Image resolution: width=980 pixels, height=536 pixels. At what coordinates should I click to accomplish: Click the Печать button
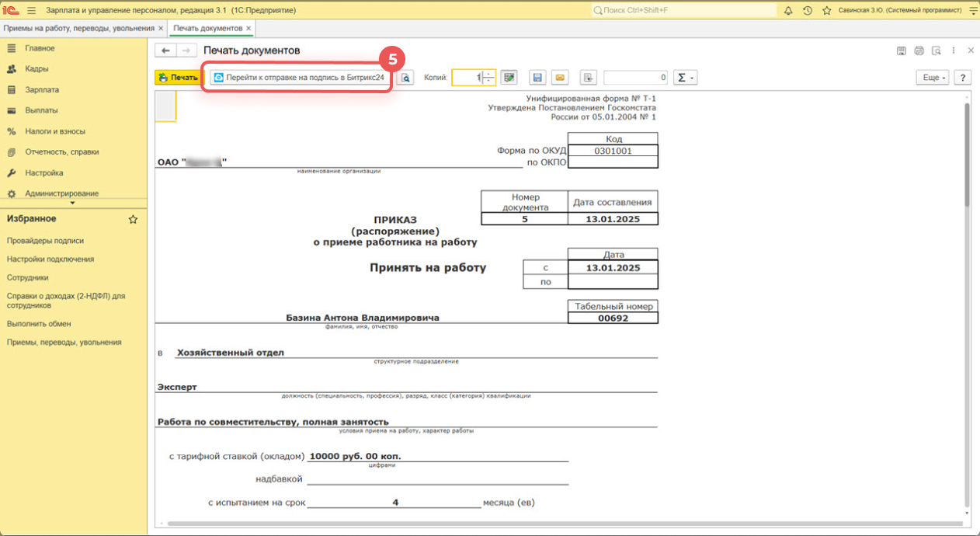(x=177, y=78)
